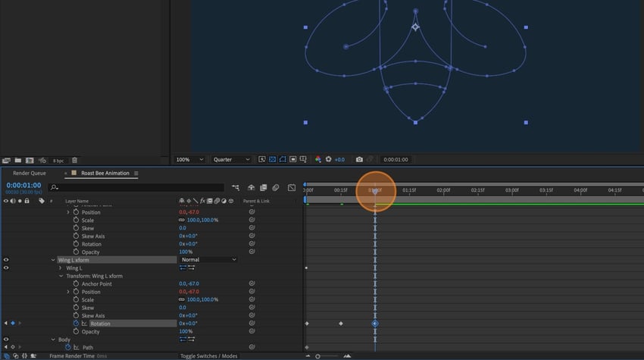The height and width of the screenshot is (360, 644).
Task: Take a snapshot with camera icon
Action: tap(359, 159)
